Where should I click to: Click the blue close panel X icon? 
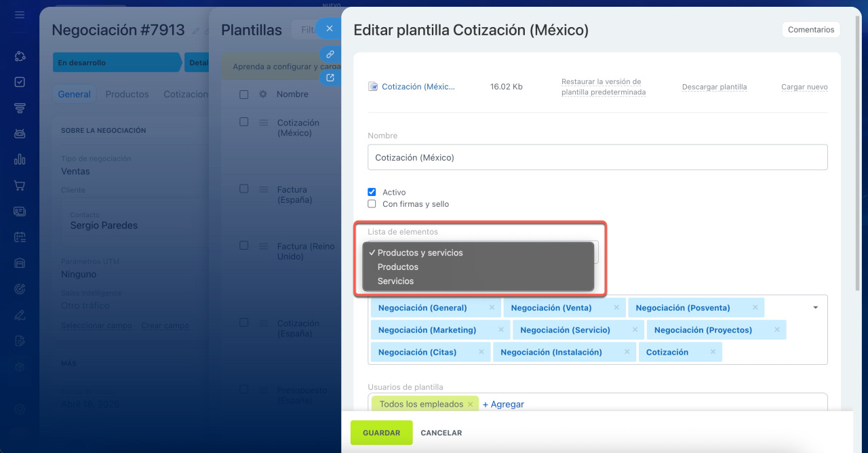(x=329, y=28)
